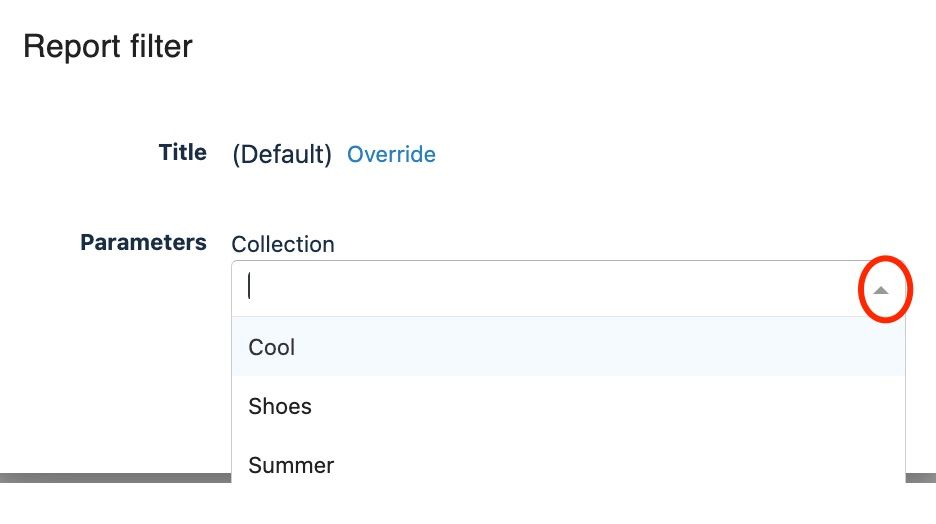Pick the Summer collection option
This screenshot has width=936, height=524.
click(x=291, y=465)
